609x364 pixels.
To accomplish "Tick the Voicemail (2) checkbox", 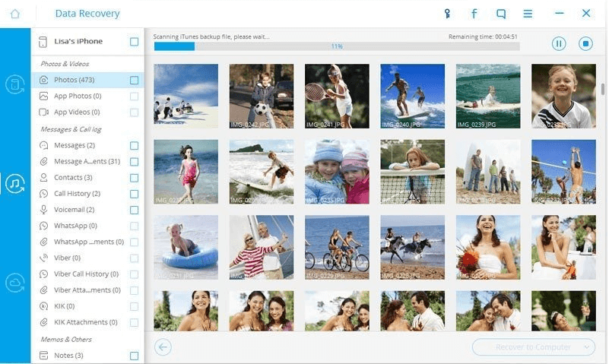I will pos(134,210).
